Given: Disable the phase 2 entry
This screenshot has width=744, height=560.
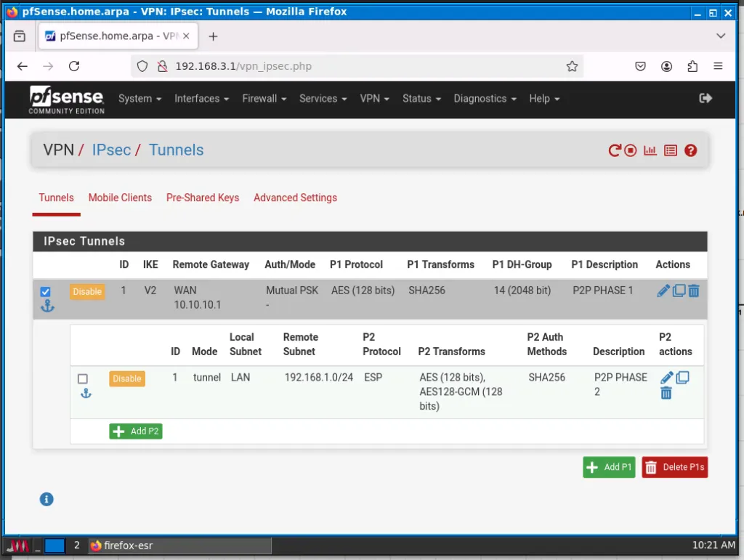Looking at the screenshot, I should click(x=126, y=378).
